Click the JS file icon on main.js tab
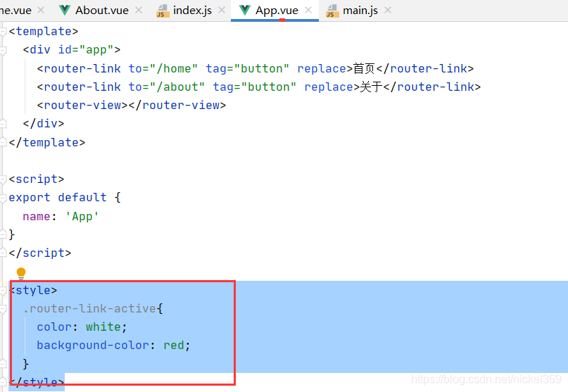 [x=332, y=11]
